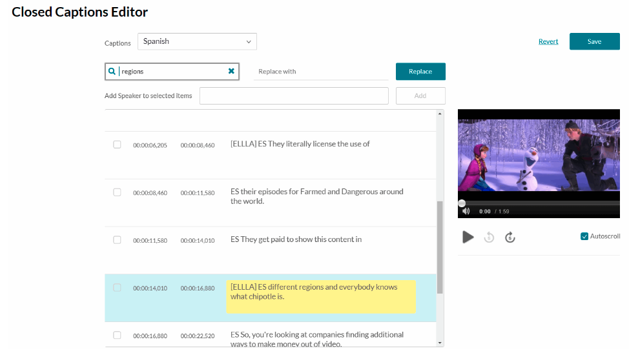Click the search magnifier icon
Screen dimensions: 629x364
click(x=112, y=72)
